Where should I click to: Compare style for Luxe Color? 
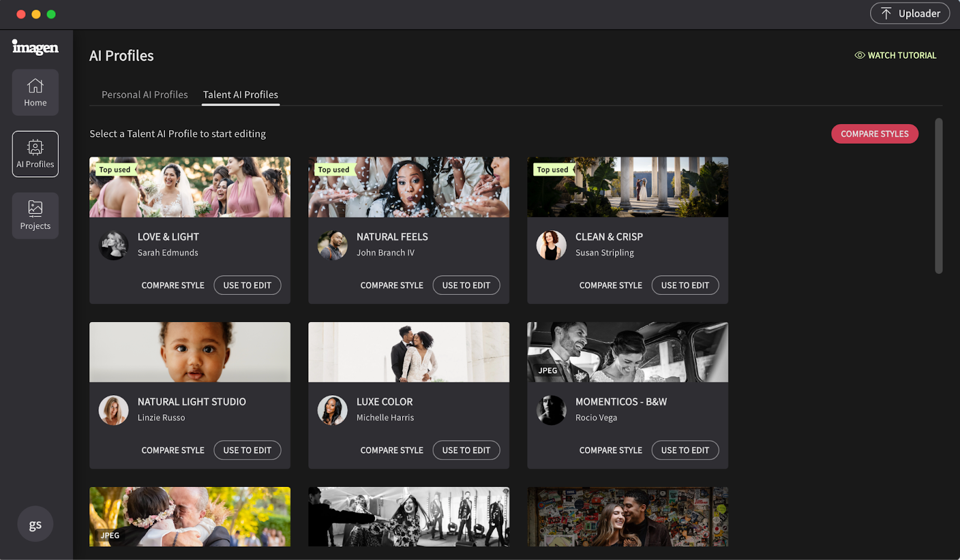tap(392, 450)
